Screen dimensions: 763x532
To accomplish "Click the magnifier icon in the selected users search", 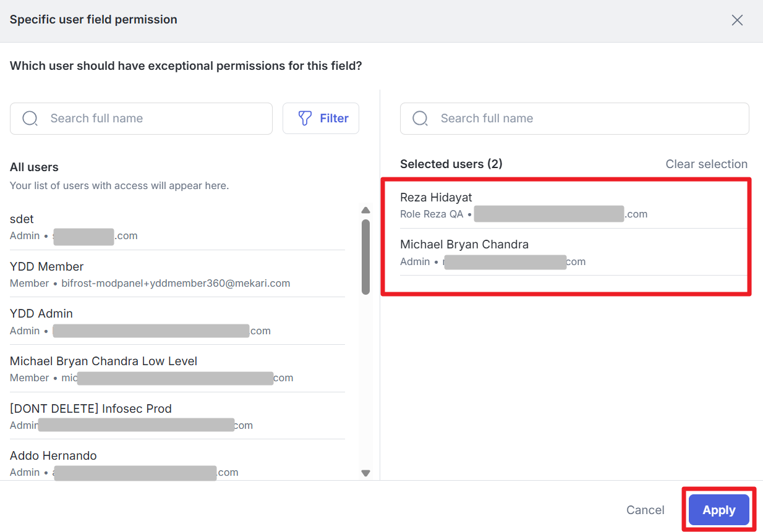I will (x=420, y=119).
